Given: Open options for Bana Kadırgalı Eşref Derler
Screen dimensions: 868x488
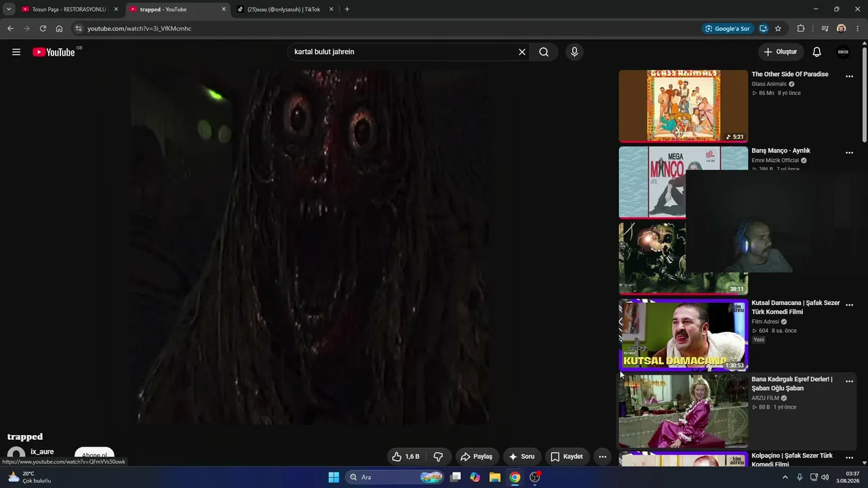Looking at the screenshot, I should click(849, 382).
